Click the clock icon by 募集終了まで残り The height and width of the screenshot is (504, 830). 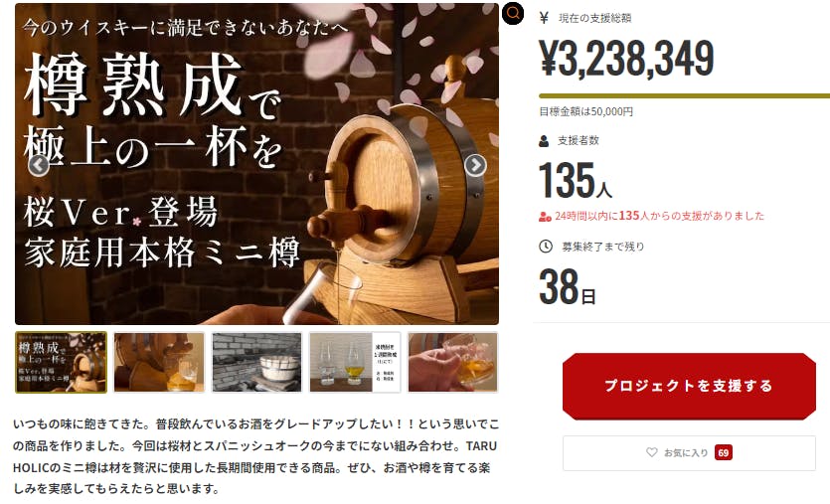pyautogui.click(x=546, y=247)
